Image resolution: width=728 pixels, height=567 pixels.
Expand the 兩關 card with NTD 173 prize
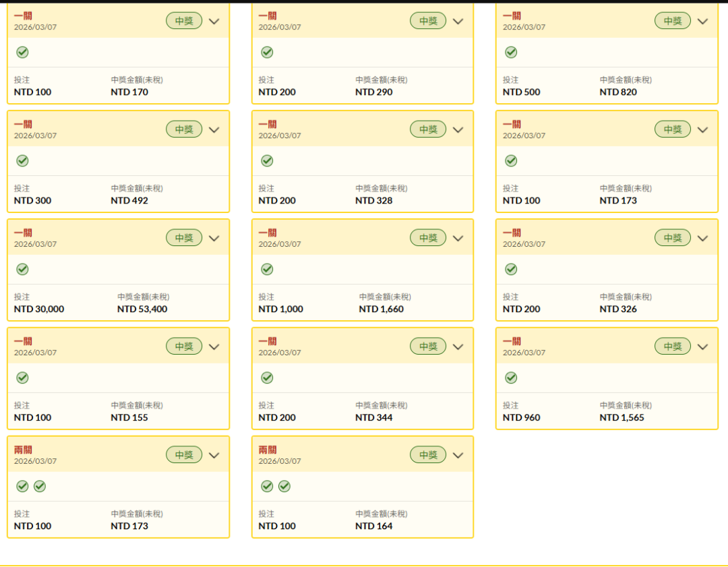pyautogui.click(x=214, y=455)
